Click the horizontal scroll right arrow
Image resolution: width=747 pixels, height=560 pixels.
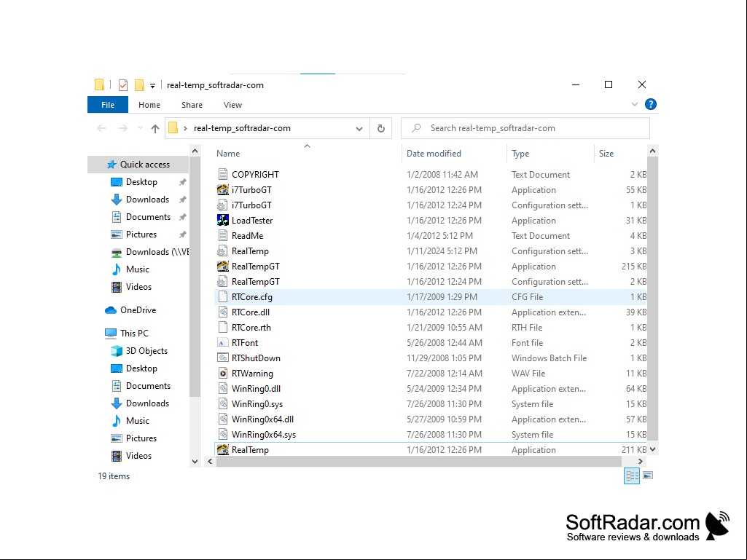pos(641,461)
